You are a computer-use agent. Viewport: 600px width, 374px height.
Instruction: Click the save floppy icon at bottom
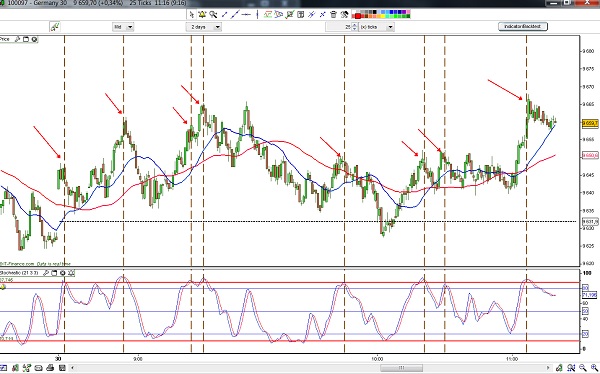(62, 368)
